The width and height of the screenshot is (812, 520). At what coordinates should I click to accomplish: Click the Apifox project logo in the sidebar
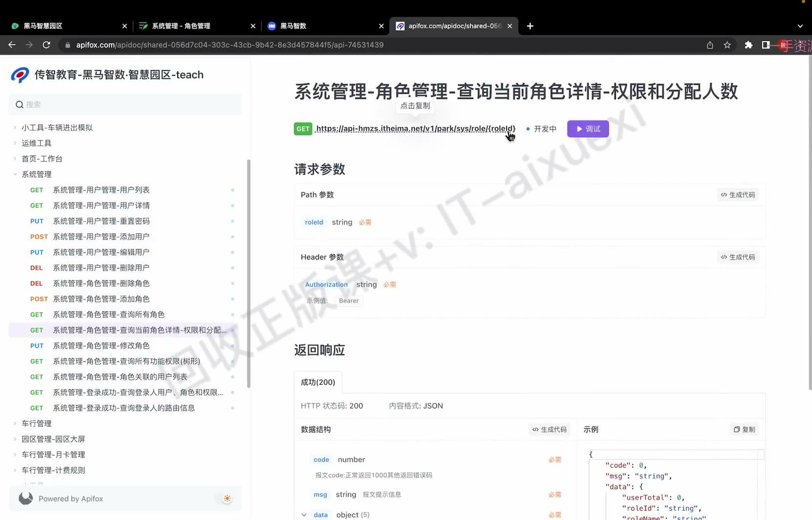[x=20, y=75]
